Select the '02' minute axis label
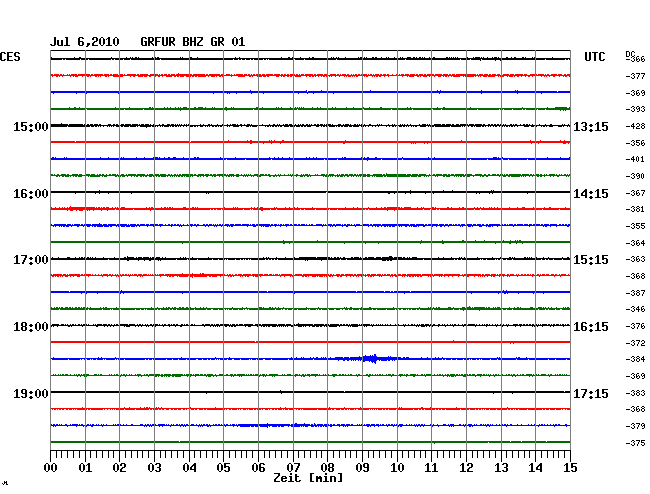The image size is (650, 494). [119, 468]
